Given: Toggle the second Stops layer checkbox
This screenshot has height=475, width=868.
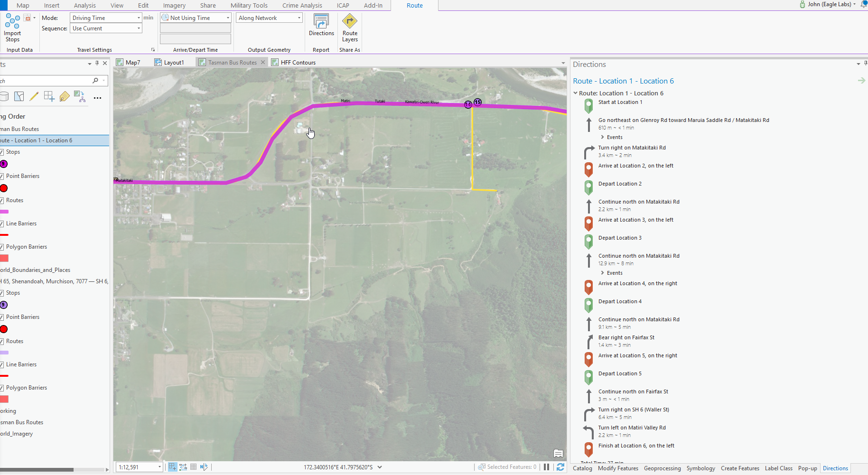Looking at the screenshot, I should (x=1, y=293).
